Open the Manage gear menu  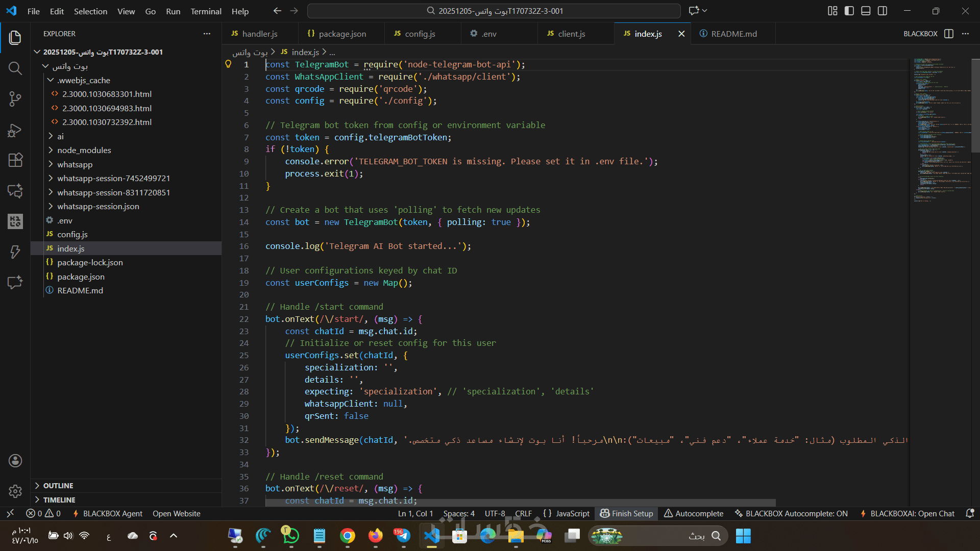pos(15,491)
